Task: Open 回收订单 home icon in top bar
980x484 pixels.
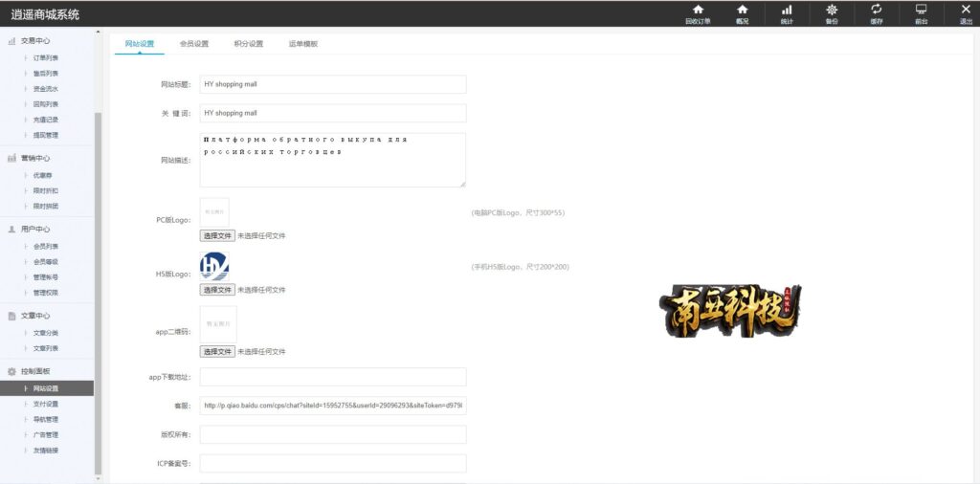Action: pos(698,10)
